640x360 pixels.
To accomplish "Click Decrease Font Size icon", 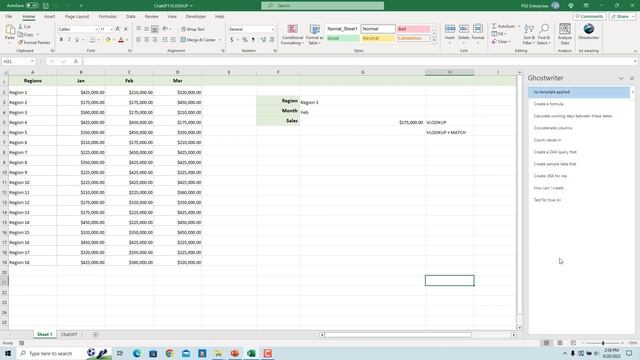I will coord(126,29).
